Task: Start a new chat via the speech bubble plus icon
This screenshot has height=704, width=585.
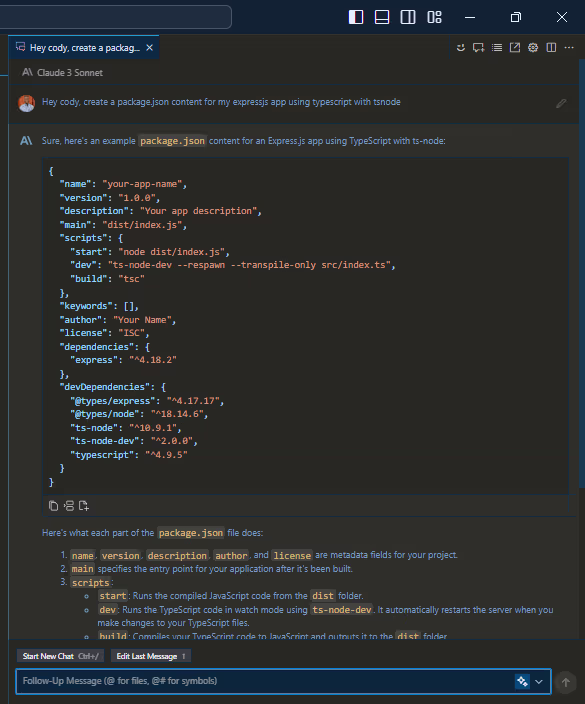Action: pos(479,48)
